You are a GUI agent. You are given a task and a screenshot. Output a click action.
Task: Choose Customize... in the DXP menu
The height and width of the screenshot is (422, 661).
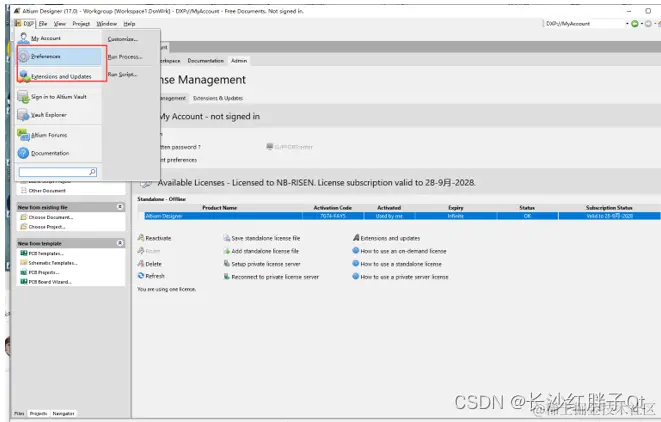tap(122, 39)
